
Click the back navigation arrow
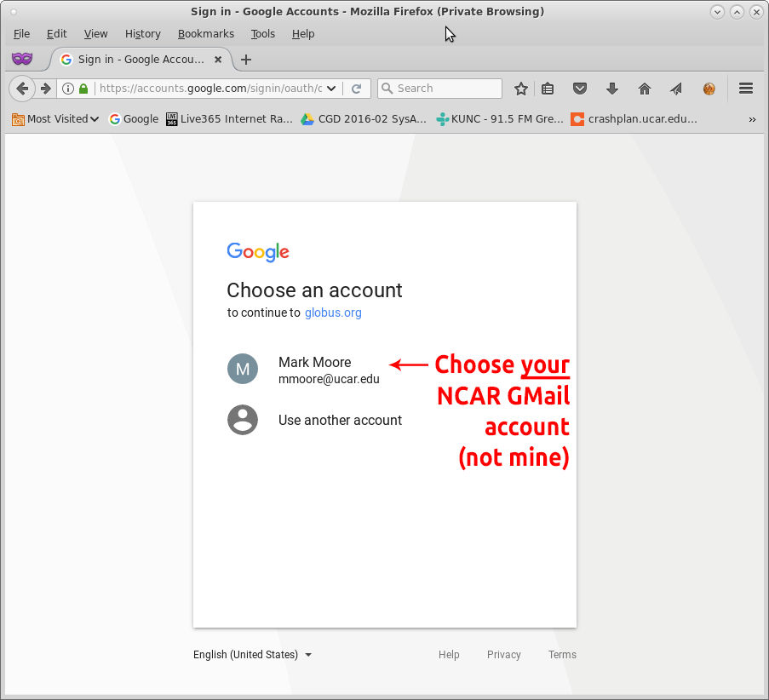22,89
